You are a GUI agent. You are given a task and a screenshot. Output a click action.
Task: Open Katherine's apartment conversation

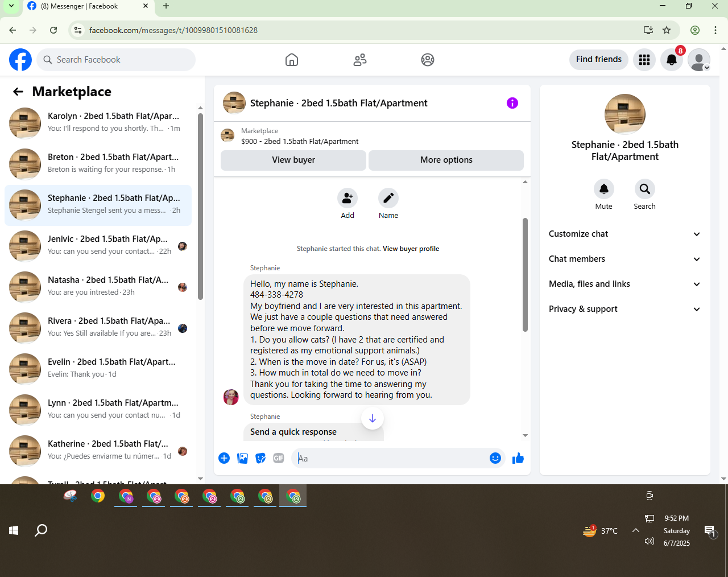click(x=98, y=451)
